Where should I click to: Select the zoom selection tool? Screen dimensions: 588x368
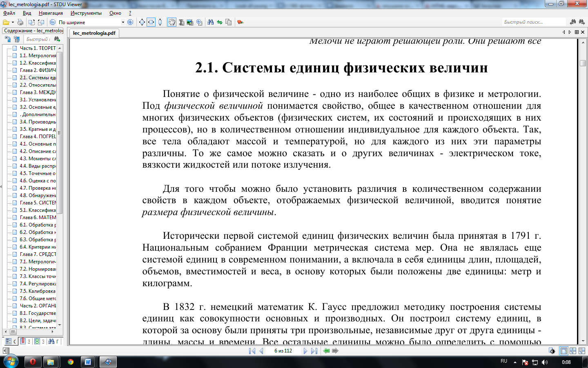point(199,22)
